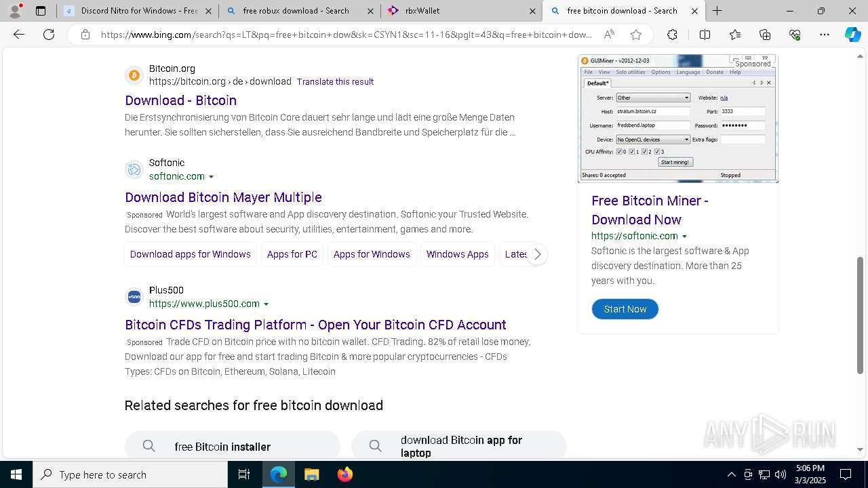868x488 pixels.
Task: Click Windows Apps chip
Action: [x=458, y=254]
